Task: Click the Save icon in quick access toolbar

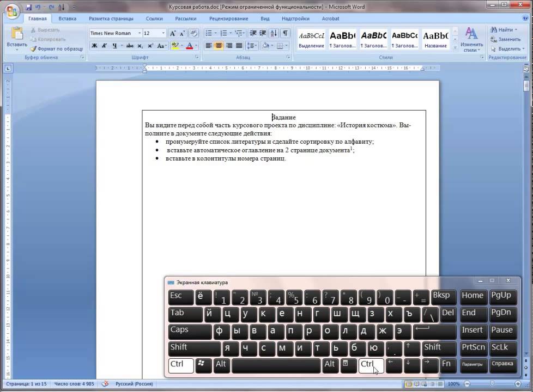Action: pos(28,8)
